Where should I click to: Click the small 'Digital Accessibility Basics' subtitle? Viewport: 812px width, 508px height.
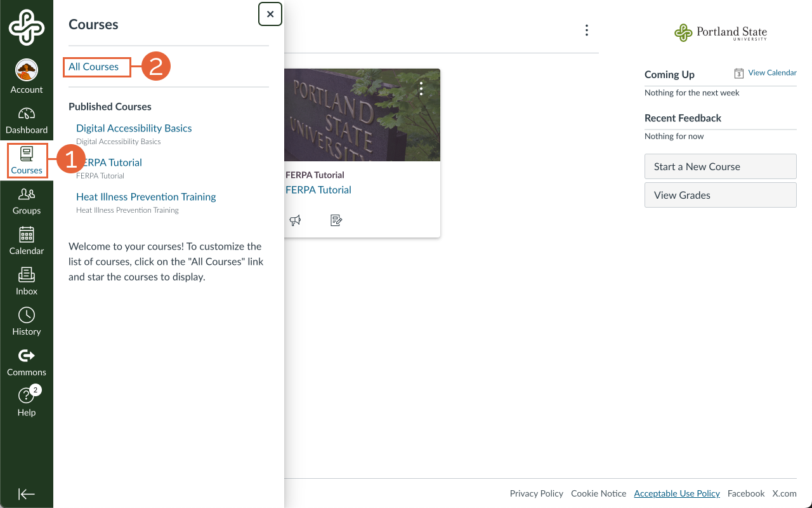pyautogui.click(x=119, y=142)
